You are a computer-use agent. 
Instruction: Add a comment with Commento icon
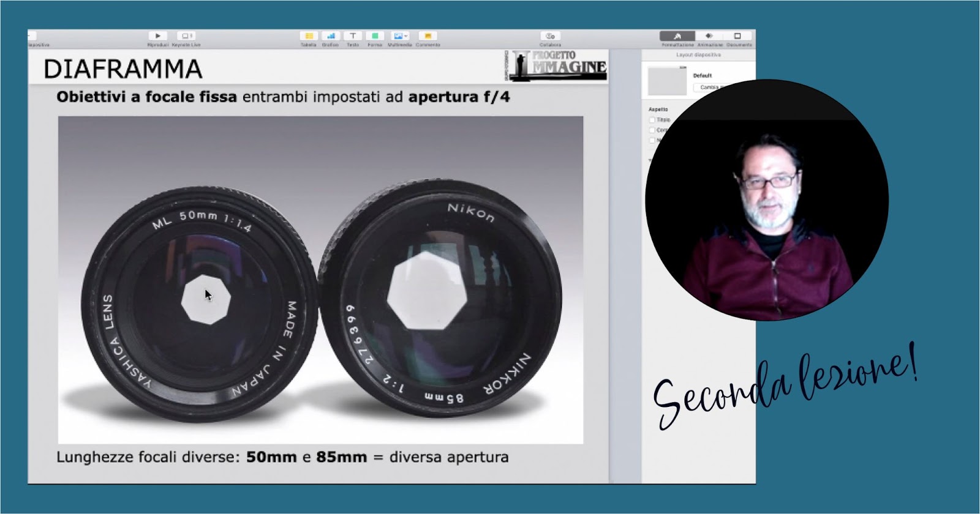(x=428, y=37)
